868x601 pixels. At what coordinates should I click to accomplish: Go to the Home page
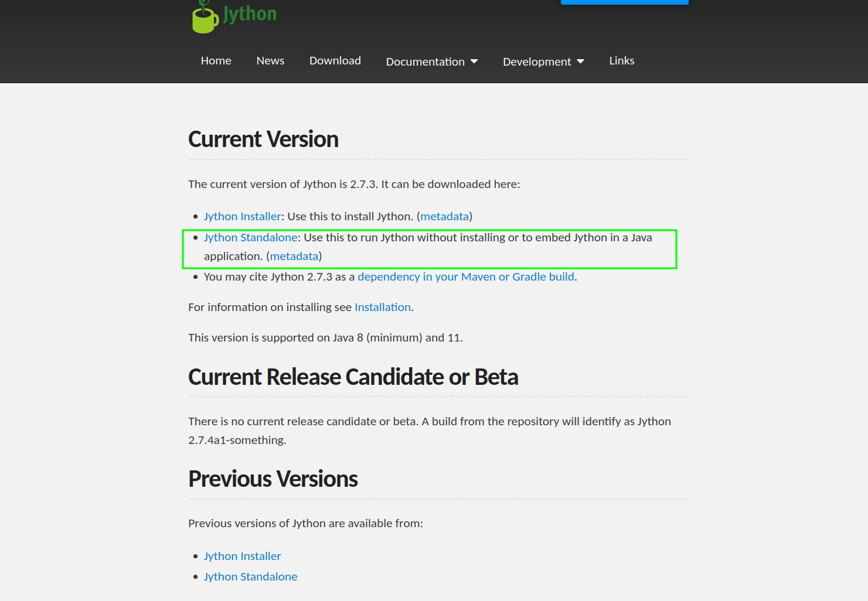[x=216, y=61]
